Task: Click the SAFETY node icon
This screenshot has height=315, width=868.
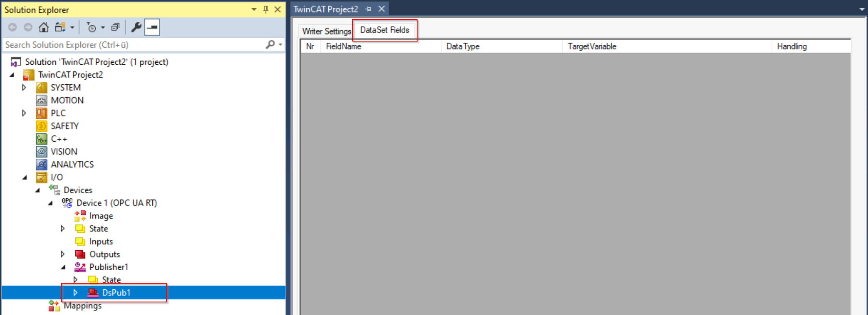Action: [x=42, y=126]
